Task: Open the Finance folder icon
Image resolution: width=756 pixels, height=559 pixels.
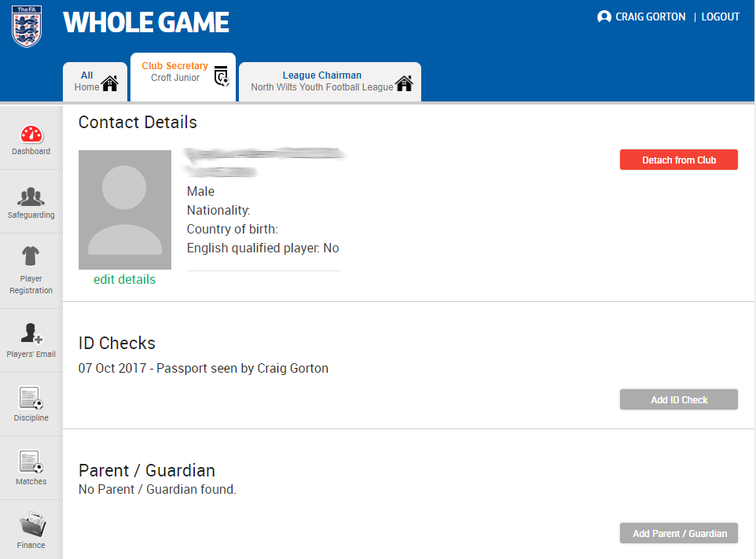Action: tap(32, 524)
